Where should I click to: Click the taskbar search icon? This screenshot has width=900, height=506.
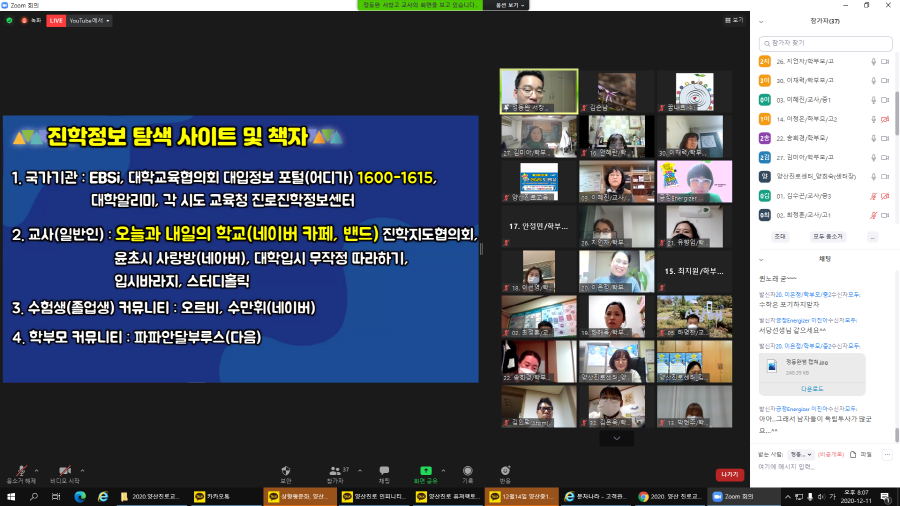(x=33, y=497)
